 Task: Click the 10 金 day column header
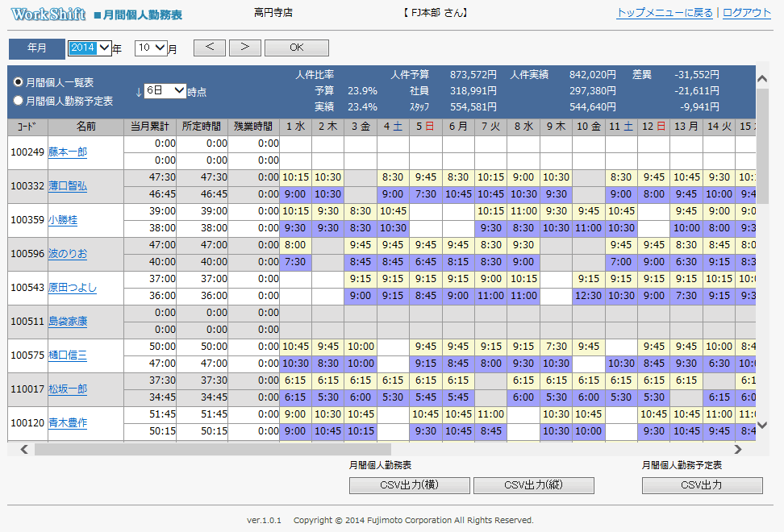coord(589,127)
